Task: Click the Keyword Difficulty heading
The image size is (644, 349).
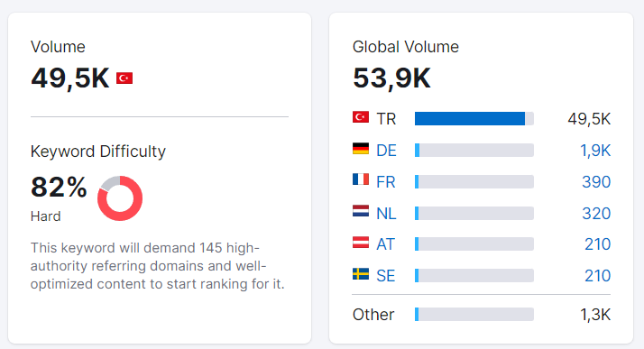Action: click(98, 152)
